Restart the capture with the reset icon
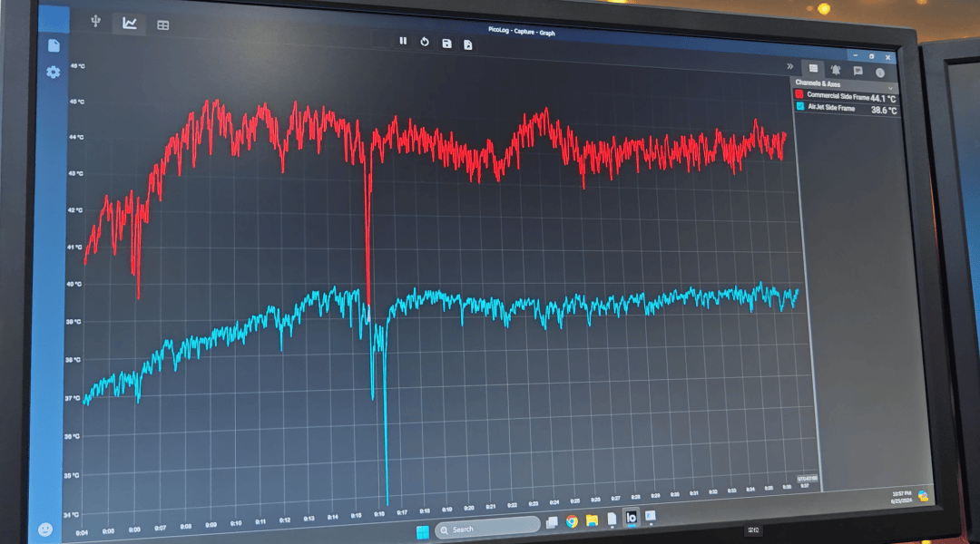This screenshot has width=980, height=544. 425,42
